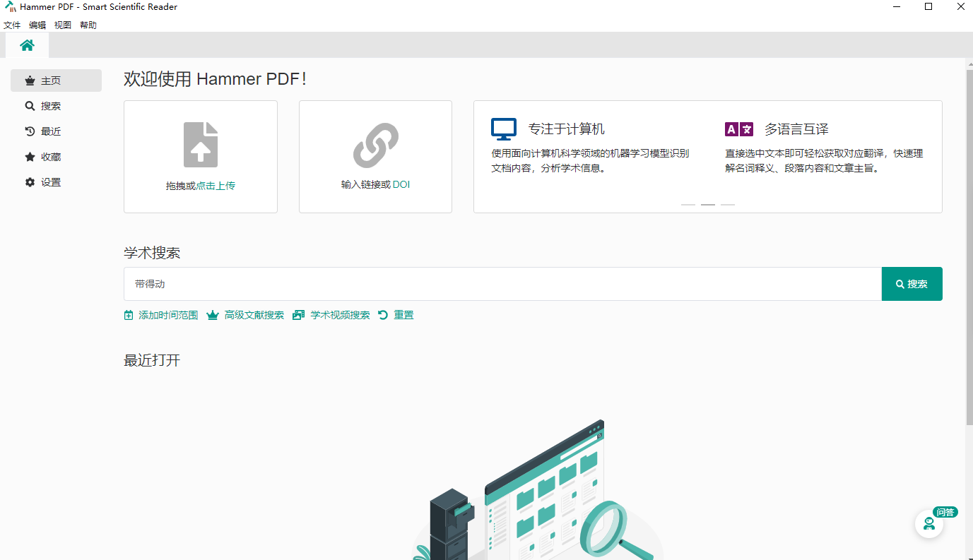
Task: Focus the 学术搜索 input field
Action: (502, 284)
